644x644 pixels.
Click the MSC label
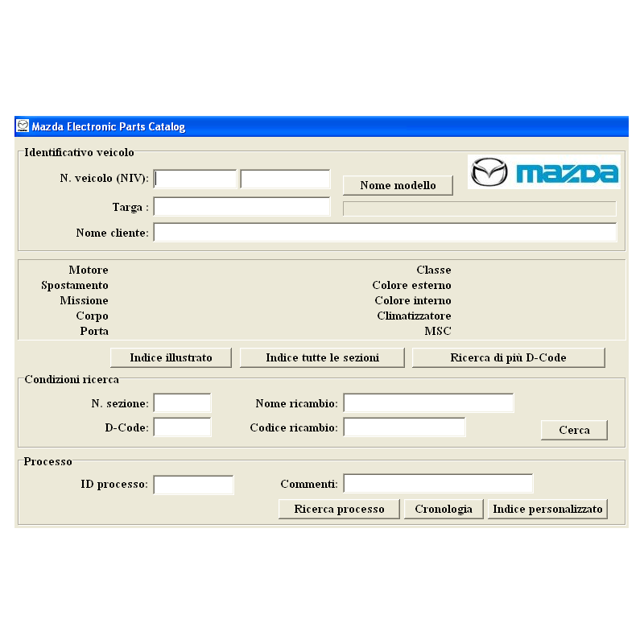coord(438,331)
